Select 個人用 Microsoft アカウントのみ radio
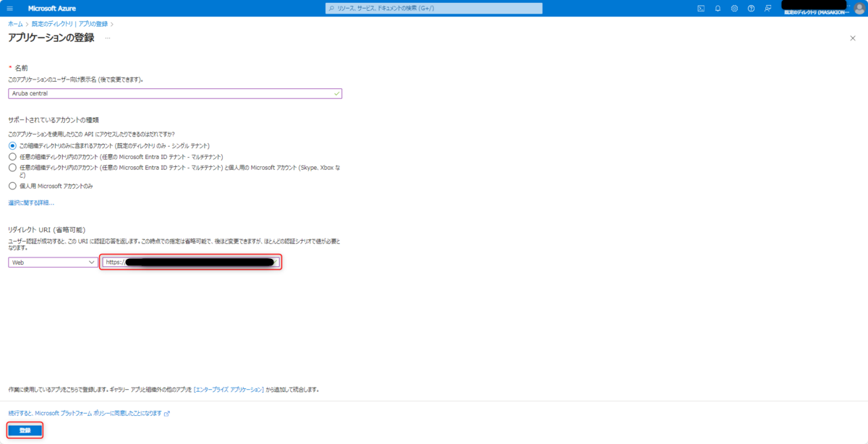The height and width of the screenshot is (444, 868). click(x=12, y=186)
